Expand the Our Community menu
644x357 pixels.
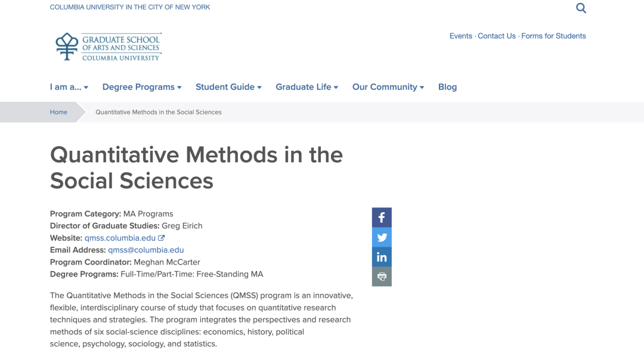(x=388, y=87)
